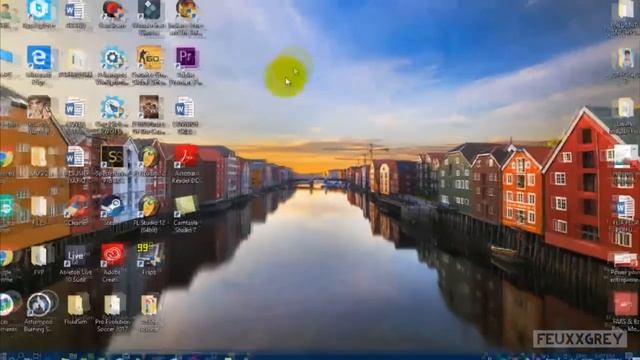Open the gear-with-bird shortcut below the blue gear
Screen dimensions: 640x360
[113, 108]
